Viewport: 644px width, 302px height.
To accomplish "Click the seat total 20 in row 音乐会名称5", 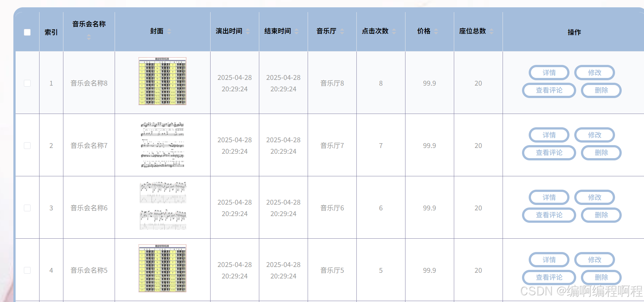I will click(x=478, y=270).
